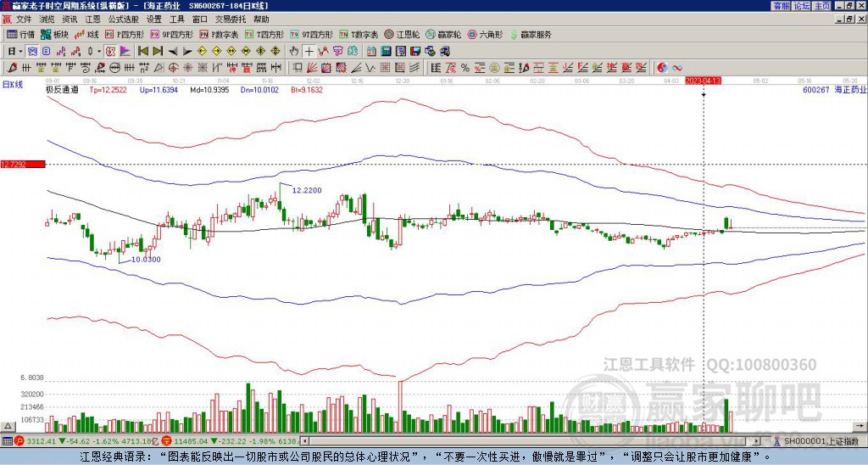Open the 赢家轮 wheel tool
This screenshot has width=868, height=465.
tap(443, 34)
